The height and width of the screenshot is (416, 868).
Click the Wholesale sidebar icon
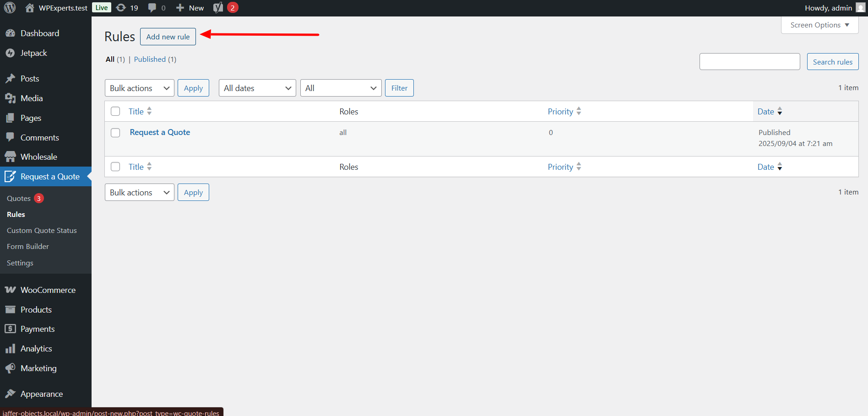[11, 156]
